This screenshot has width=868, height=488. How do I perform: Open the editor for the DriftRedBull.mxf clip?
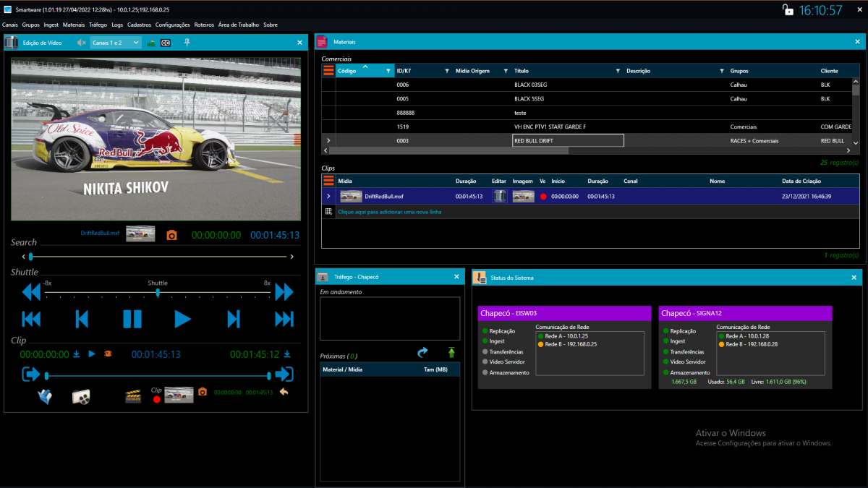coord(500,196)
